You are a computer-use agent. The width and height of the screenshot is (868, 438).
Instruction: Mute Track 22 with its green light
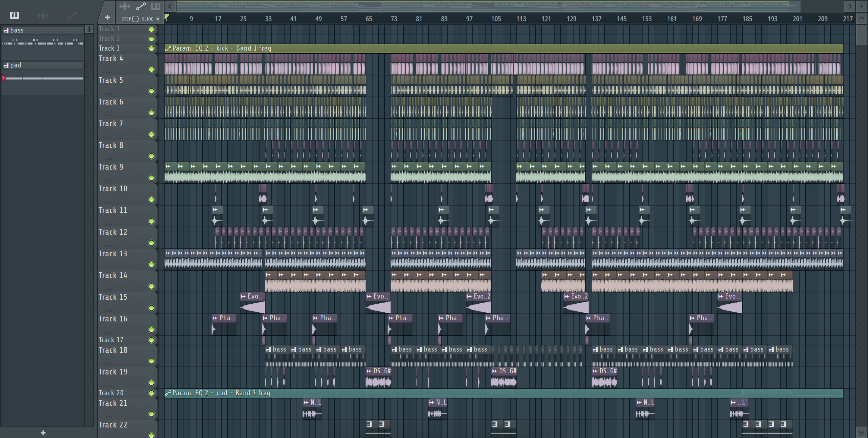152,435
